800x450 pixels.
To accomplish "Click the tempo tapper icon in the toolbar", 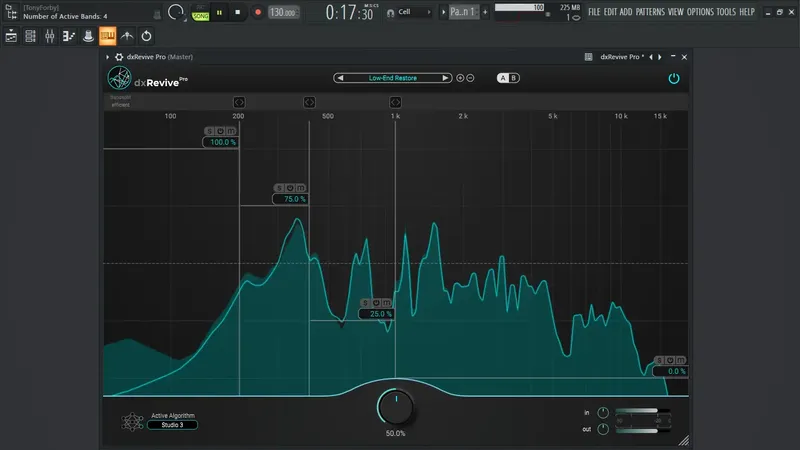I will [127, 36].
